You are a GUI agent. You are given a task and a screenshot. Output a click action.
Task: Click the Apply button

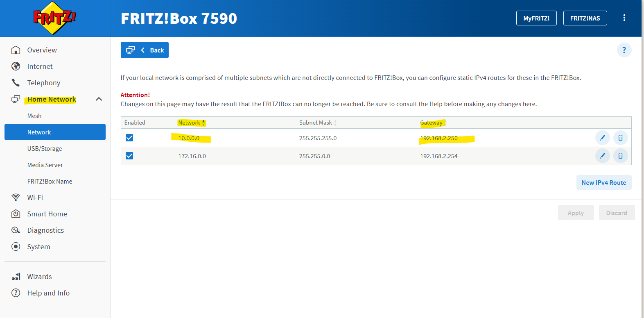576,213
